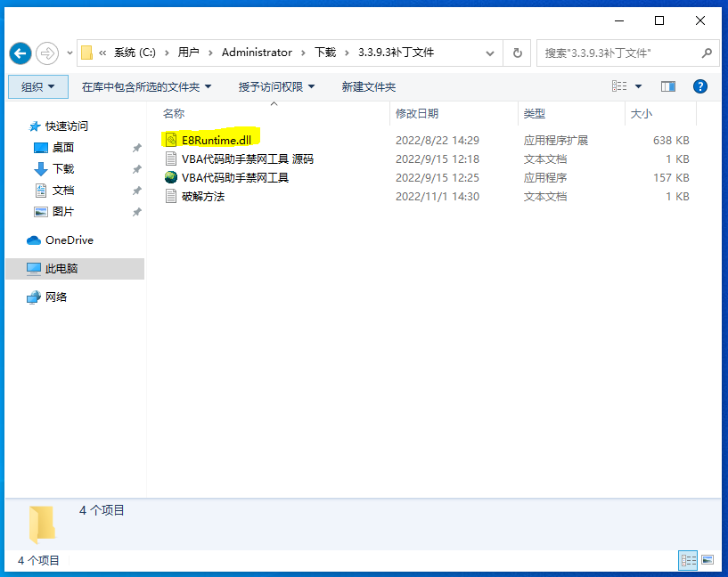Click the refresh button in address bar
This screenshot has height=577, width=728.
coord(517,53)
